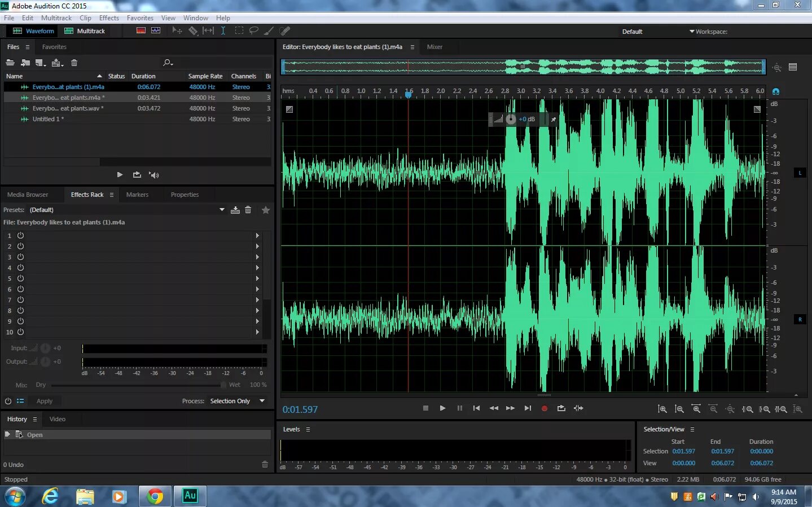Screen dimensions: 812x507
Task: Toggle main rack power state button
Action: click(x=8, y=401)
